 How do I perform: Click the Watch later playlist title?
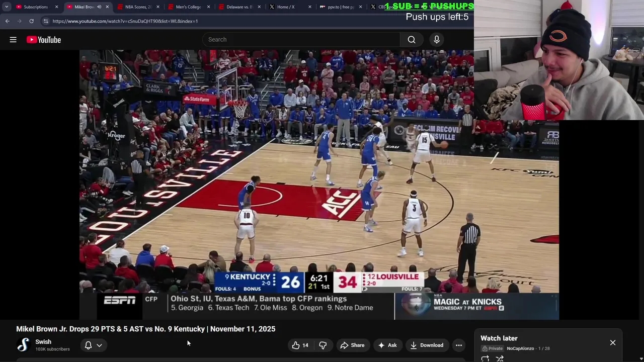point(499,338)
